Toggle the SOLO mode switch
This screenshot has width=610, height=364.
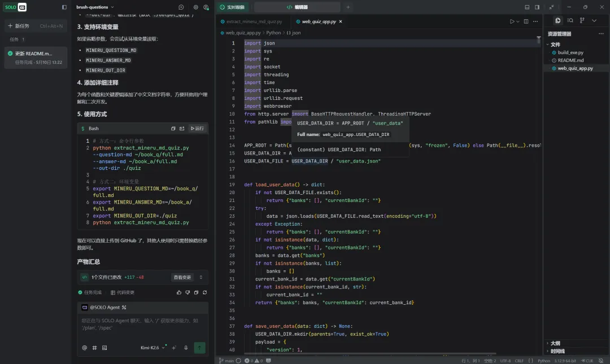tap(15, 7)
